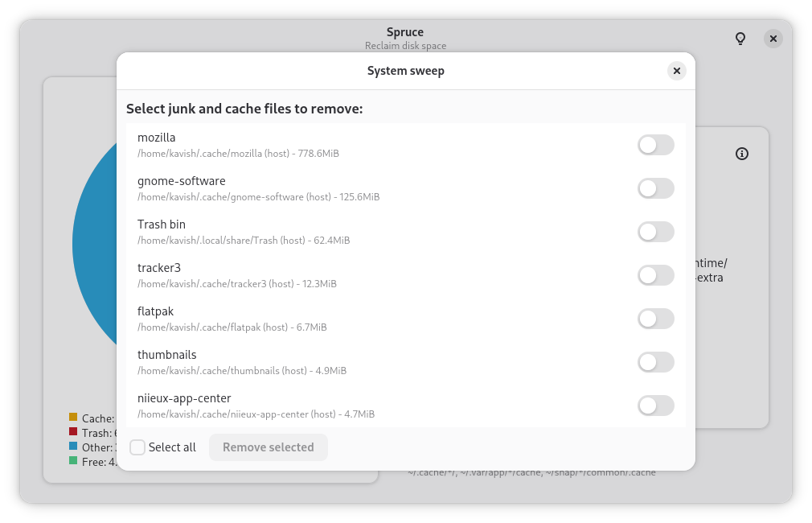Toggle gnome-software cache removal on
812x523 pixels.
pos(655,188)
